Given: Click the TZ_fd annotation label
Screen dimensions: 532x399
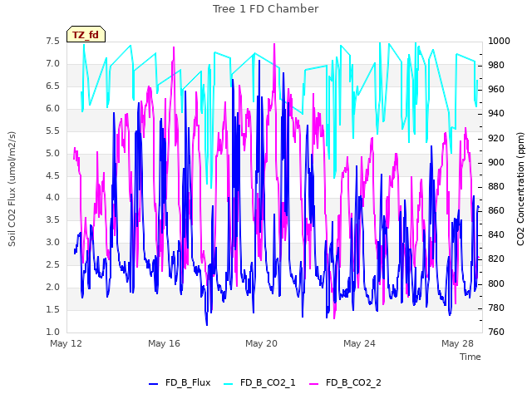Looking at the screenshot, I should [x=86, y=35].
